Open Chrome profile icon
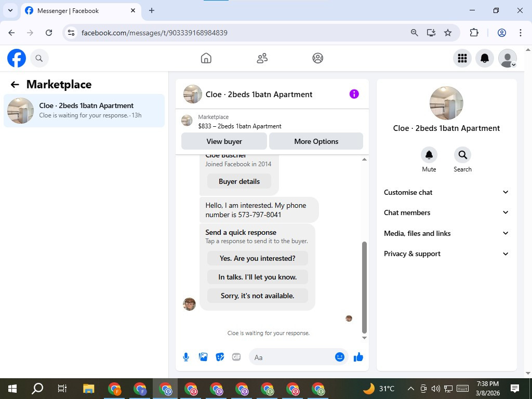 point(502,33)
